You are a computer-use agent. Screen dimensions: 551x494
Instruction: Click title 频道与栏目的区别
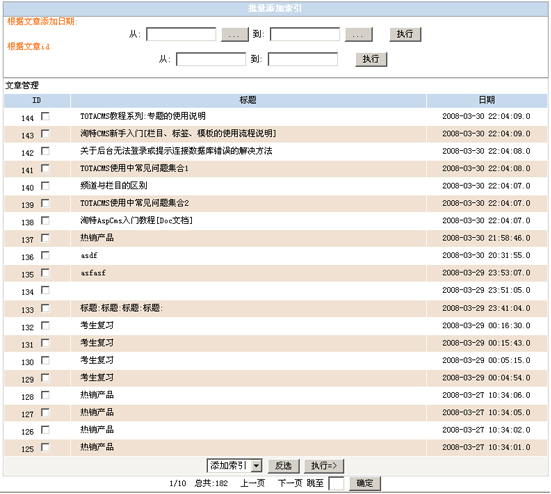114,186
